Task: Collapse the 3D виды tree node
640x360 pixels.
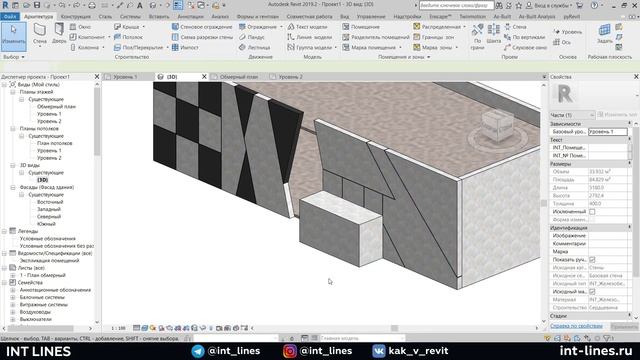Action: pos(13,165)
